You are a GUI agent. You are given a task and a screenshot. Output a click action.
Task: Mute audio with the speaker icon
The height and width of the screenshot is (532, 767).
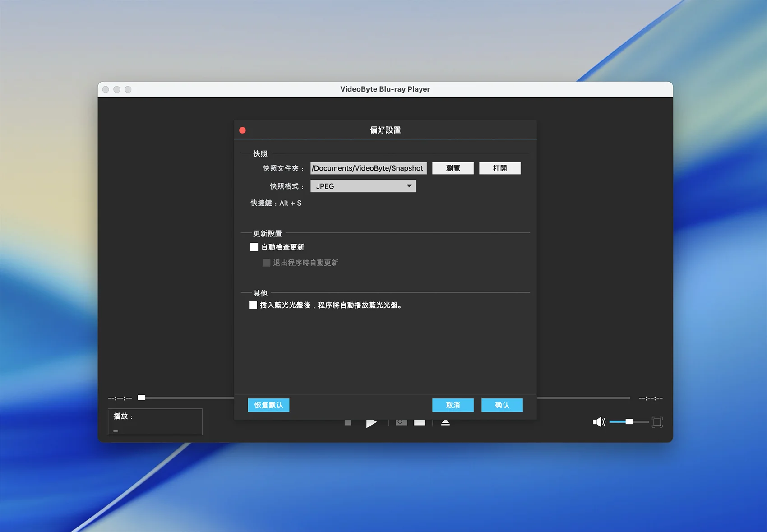(599, 422)
